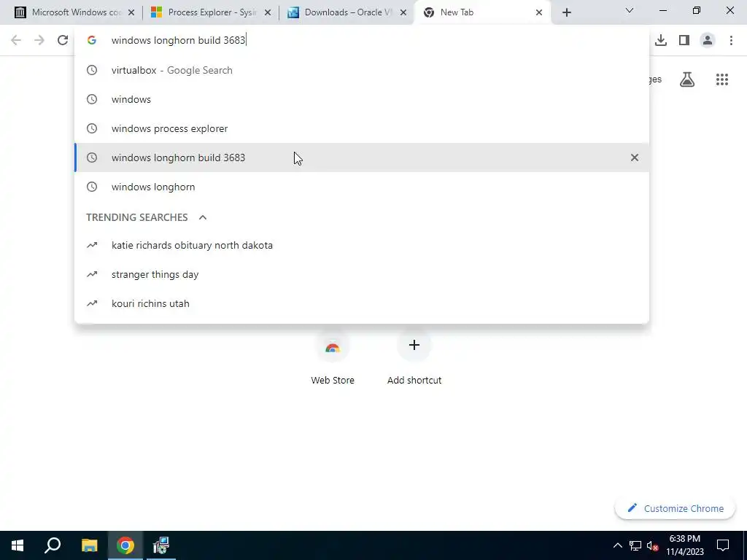Open a new browser tab
The height and width of the screenshot is (560, 747).
pos(566,12)
